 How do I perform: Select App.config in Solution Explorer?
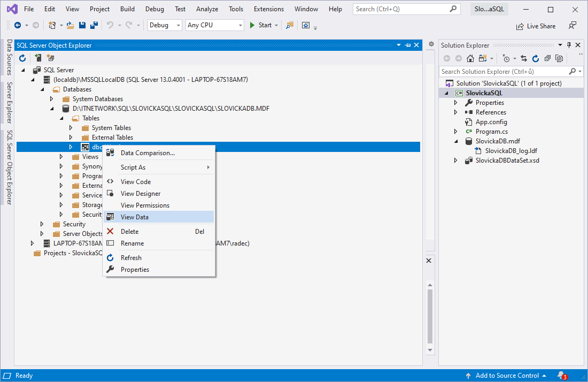coord(491,122)
